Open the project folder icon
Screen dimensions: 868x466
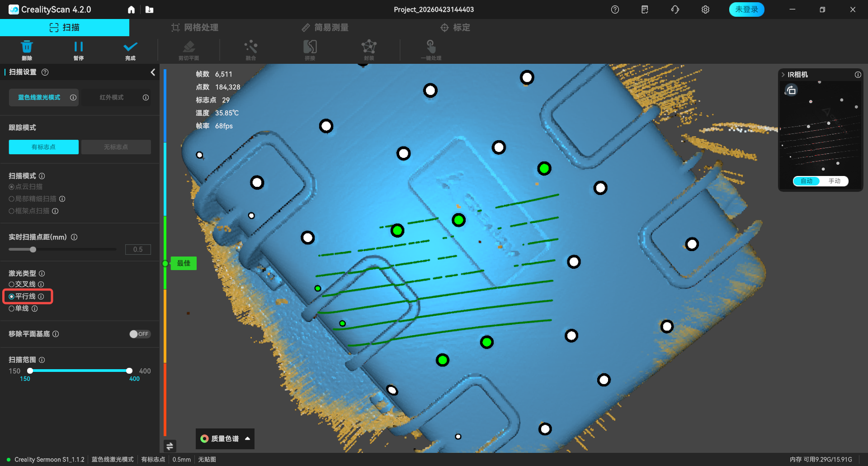coord(149,10)
